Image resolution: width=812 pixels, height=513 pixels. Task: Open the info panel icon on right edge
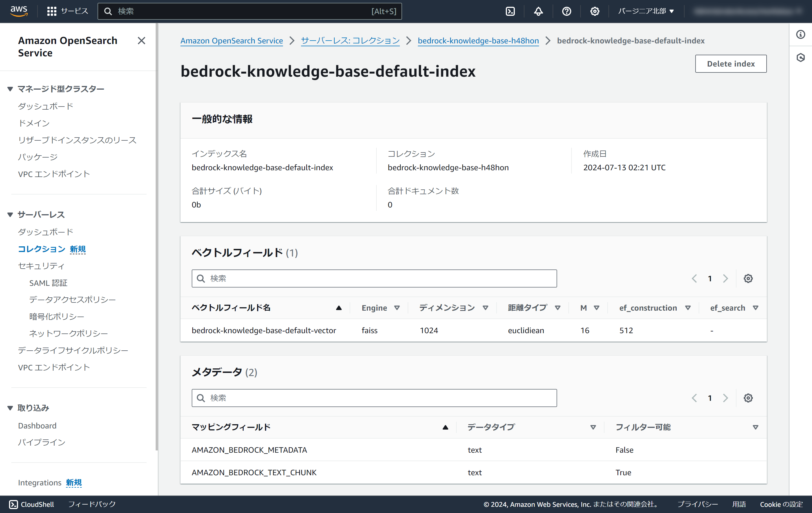pyautogui.click(x=800, y=34)
